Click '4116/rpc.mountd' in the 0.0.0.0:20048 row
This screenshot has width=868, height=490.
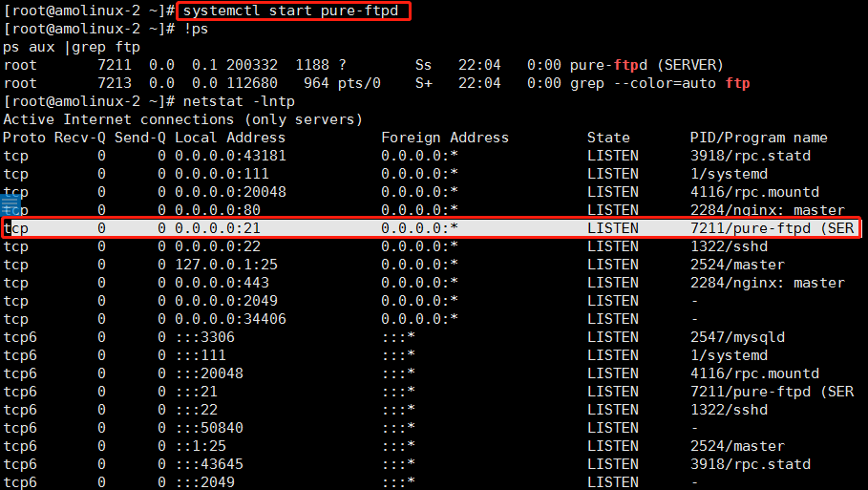pos(754,193)
